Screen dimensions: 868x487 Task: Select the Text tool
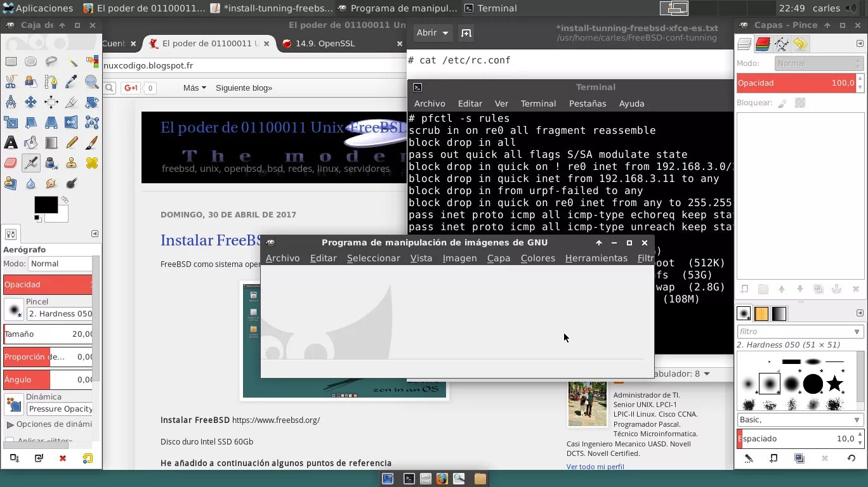point(11,143)
